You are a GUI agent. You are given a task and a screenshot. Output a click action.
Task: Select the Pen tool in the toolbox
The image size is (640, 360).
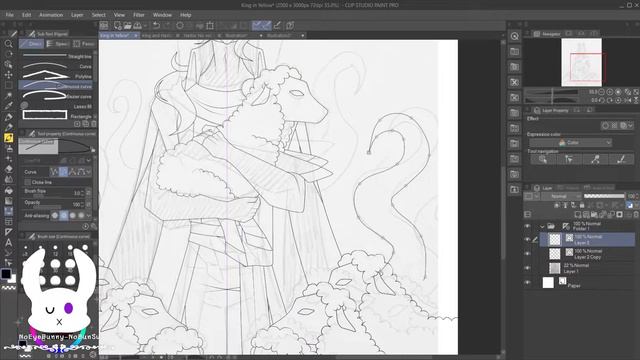point(8,117)
